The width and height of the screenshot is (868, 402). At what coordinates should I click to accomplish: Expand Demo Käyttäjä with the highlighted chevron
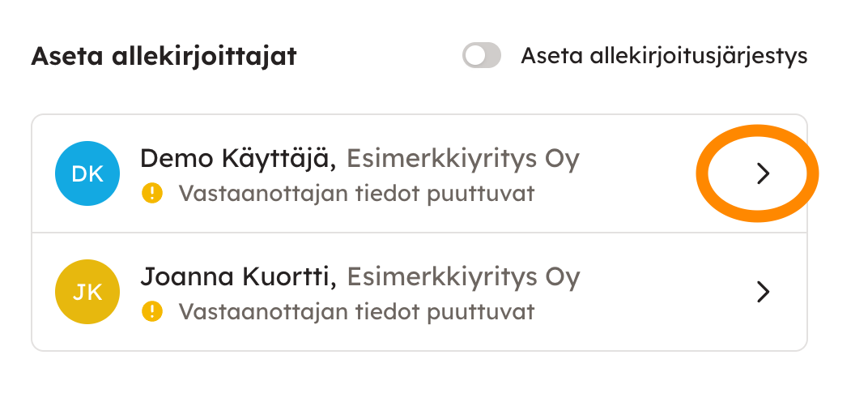(x=761, y=173)
